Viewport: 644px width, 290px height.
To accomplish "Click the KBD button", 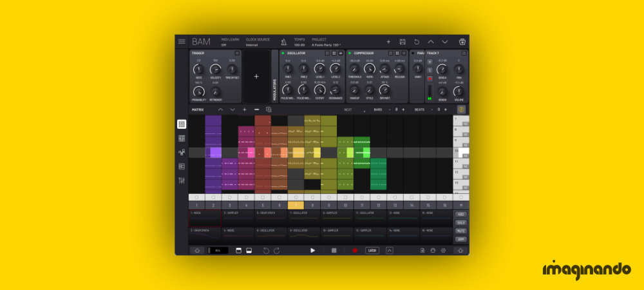I will [x=461, y=215].
